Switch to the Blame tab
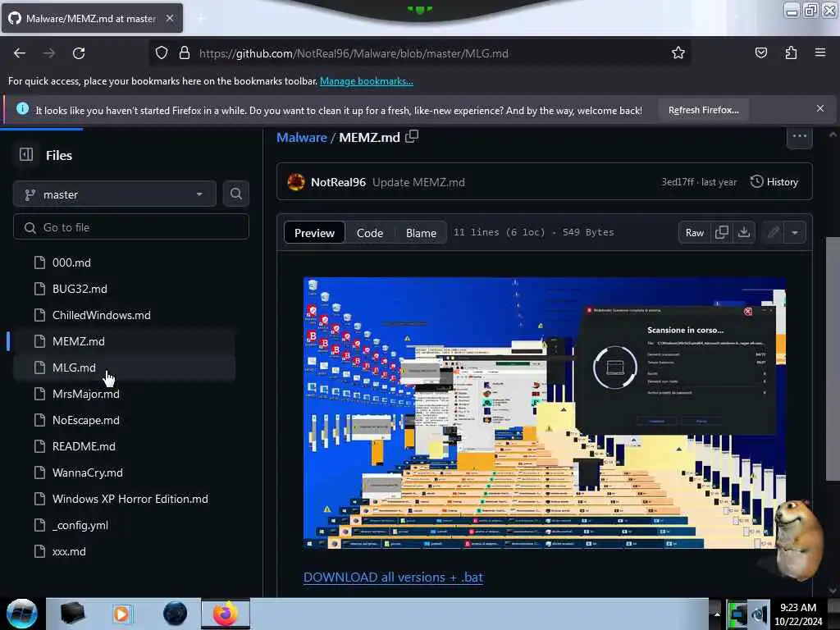This screenshot has width=840, height=630. click(421, 233)
